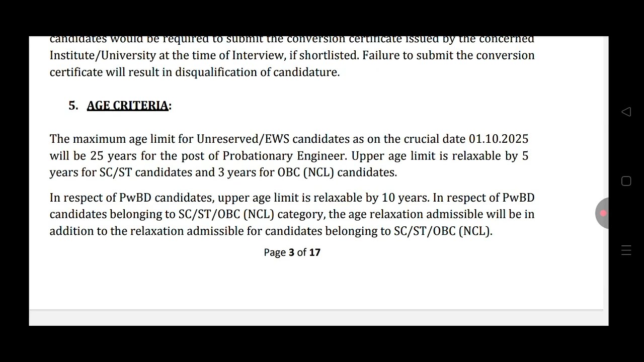Click the date 01.10.2025 in the paragraph

click(x=499, y=139)
